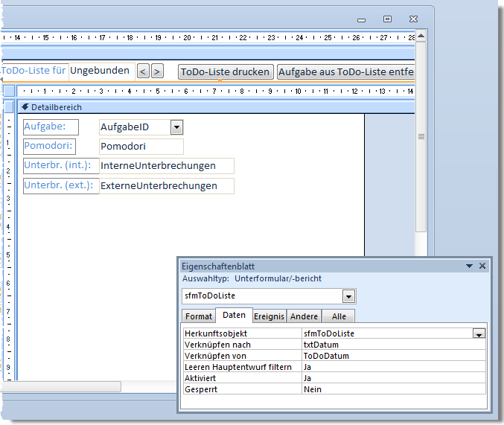Close the Eigenschaftenblatt panel
The width and height of the screenshot is (504, 425).
(x=482, y=266)
